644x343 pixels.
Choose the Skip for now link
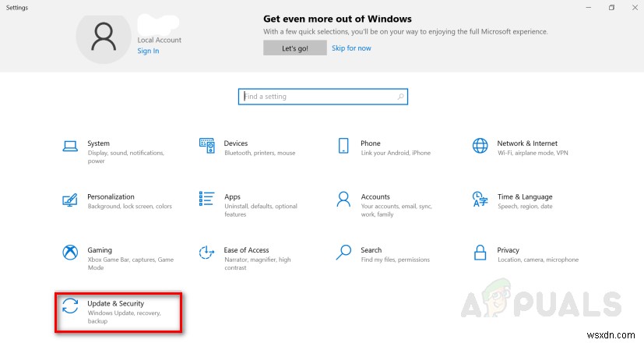point(351,48)
